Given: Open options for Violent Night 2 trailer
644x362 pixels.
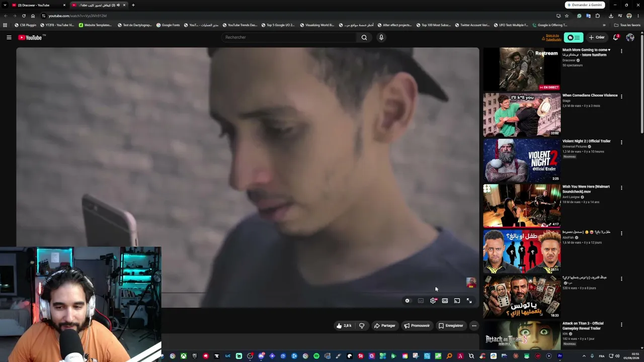Looking at the screenshot, I should (621, 142).
